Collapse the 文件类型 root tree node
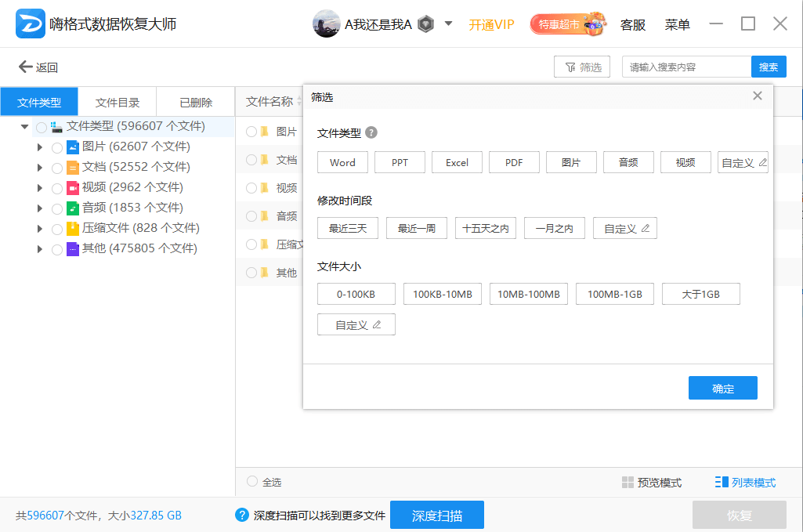 (x=24, y=126)
